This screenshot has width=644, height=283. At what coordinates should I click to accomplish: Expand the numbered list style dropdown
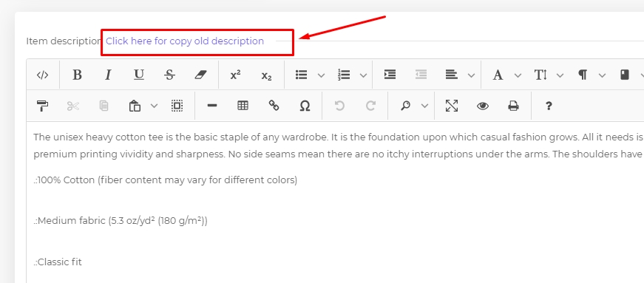coord(364,75)
